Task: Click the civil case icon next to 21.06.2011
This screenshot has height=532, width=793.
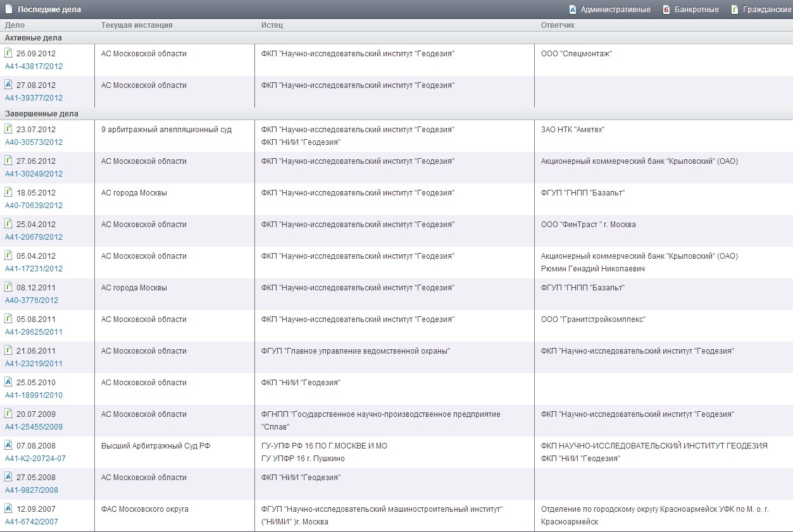Action: (x=8, y=350)
